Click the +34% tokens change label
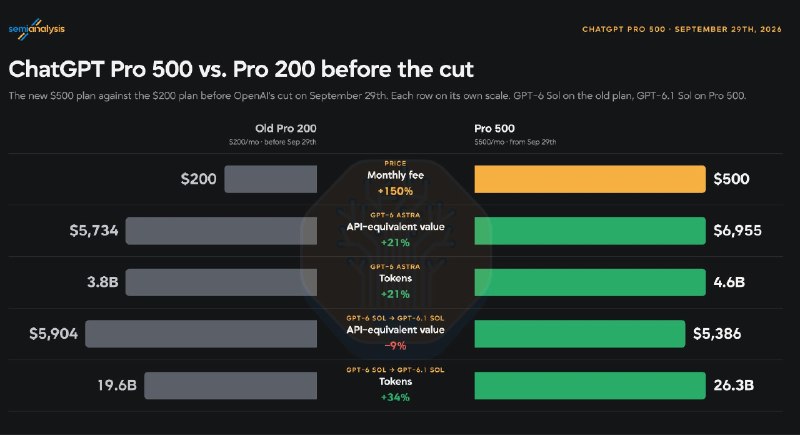Image resolution: width=800 pixels, height=435 pixels. pyautogui.click(x=395, y=397)
